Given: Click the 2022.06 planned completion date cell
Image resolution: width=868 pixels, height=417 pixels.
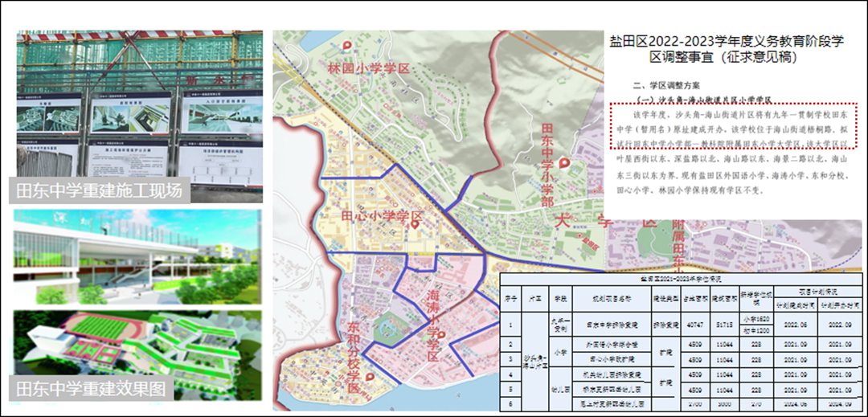Looking at the screenshot, I should point(795,325).
